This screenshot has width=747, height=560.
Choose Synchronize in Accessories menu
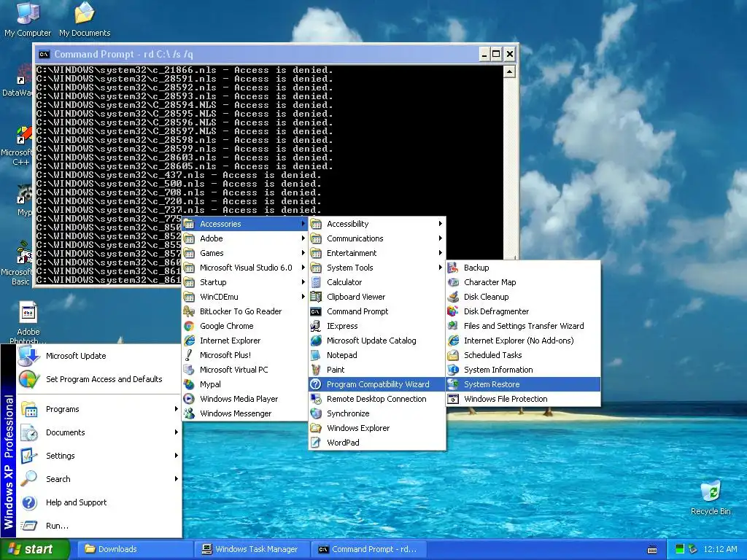tap(377, 414)
